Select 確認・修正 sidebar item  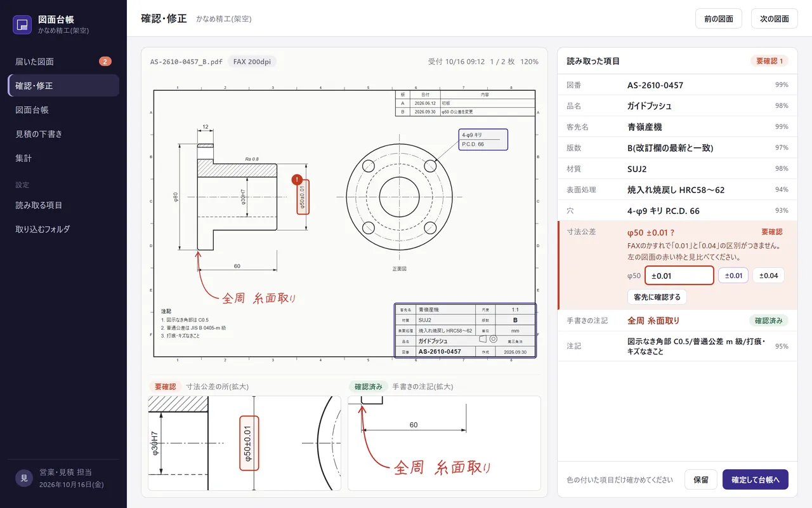(x=63, y=86)
